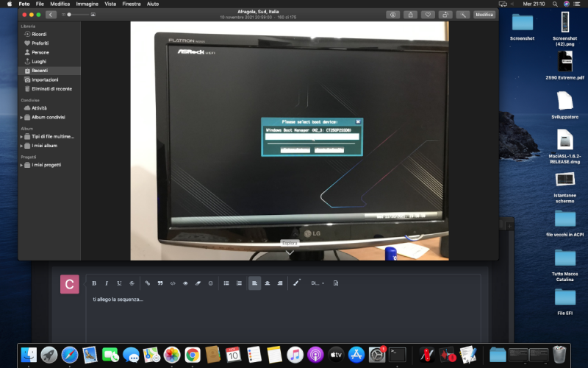Toggle strikethrough formatting in editor
Screen dimensions: 588x368
(x=132, y=283)
